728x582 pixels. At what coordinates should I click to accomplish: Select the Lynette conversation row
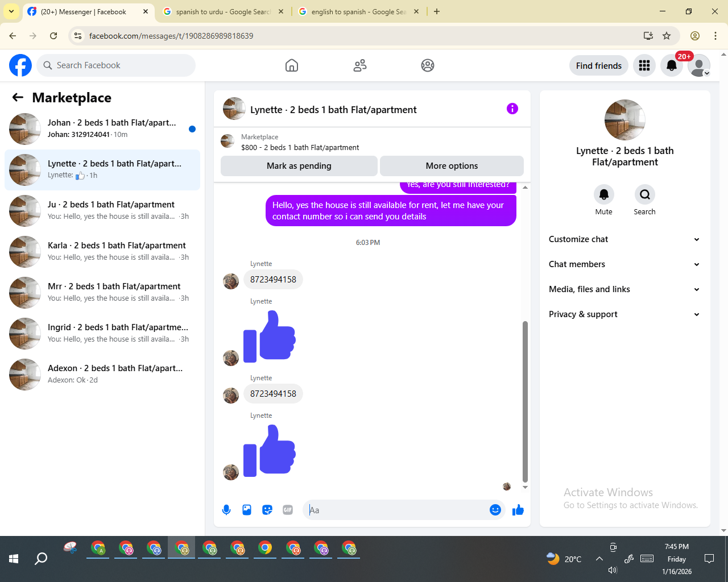click(x=102, y=170)
